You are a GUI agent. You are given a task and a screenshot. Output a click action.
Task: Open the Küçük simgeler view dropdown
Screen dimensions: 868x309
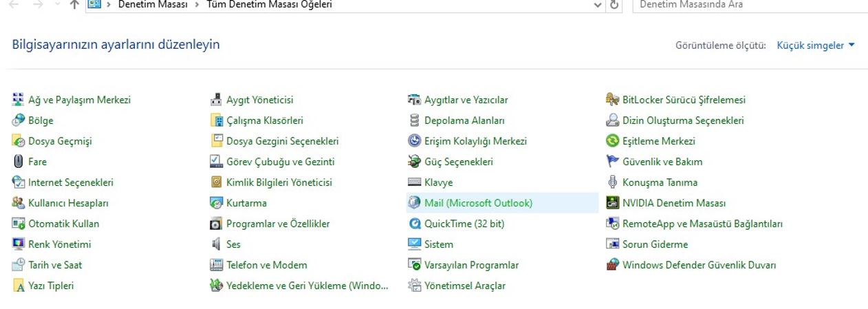816,45
